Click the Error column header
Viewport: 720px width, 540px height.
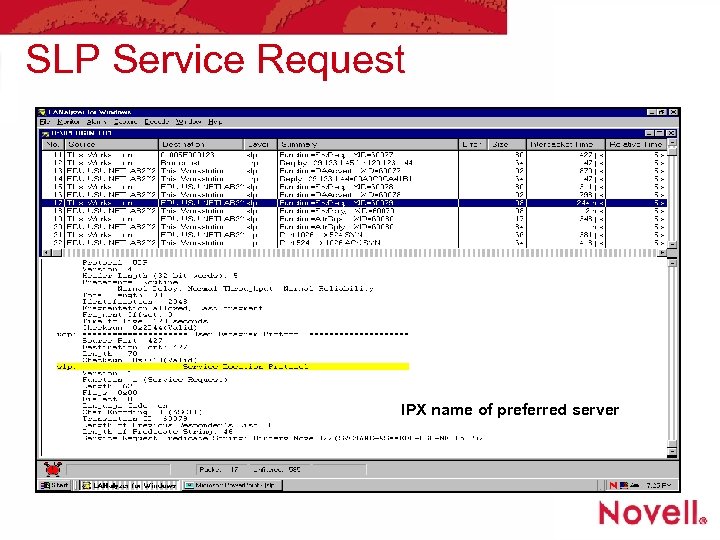(472, 144)
